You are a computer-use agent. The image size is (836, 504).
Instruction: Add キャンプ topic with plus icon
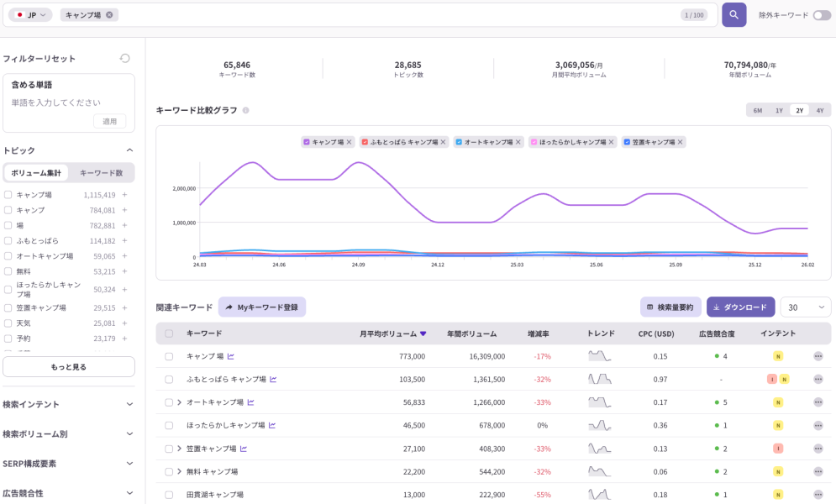(x=124, y=210)
